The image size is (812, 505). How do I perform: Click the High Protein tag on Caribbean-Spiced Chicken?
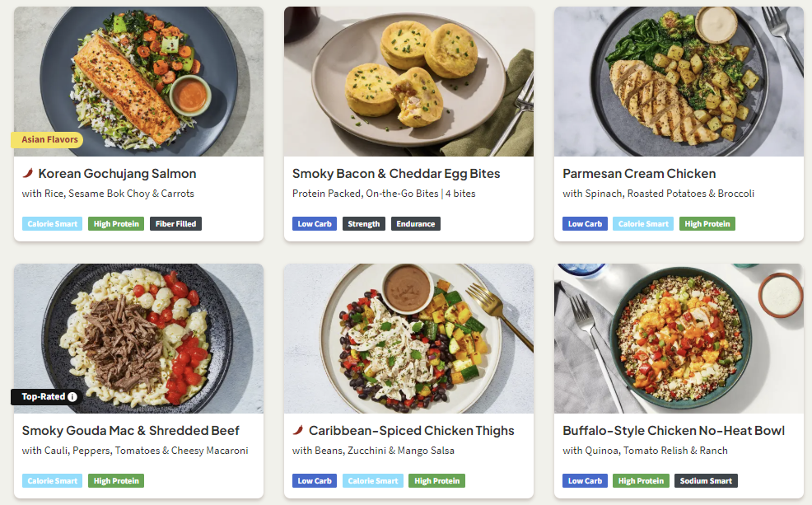click(436, 480)
